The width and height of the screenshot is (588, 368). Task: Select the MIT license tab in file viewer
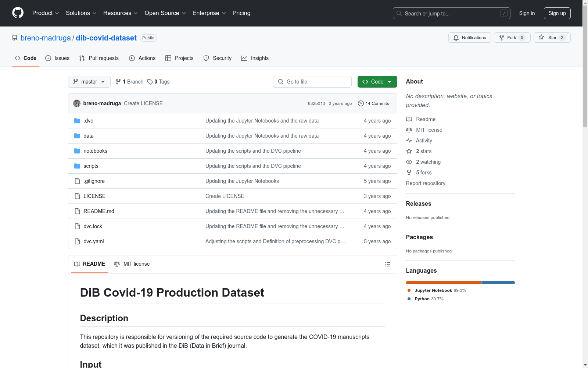(132, 264)
